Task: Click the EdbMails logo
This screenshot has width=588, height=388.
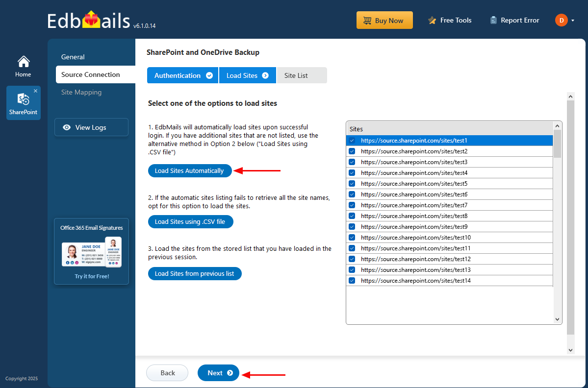Action: [88, 20]
